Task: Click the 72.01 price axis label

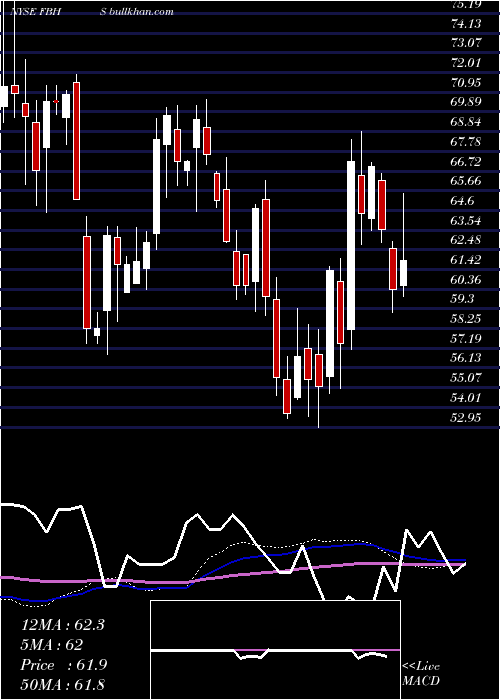Action: [x=467, y=62]
